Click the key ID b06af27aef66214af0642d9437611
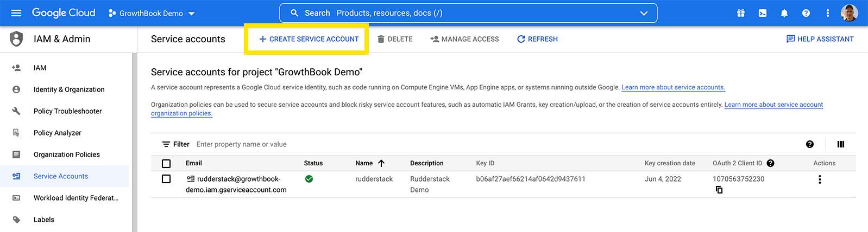The height and width of the screenshot is (232, 868). (x=531, y=179)
